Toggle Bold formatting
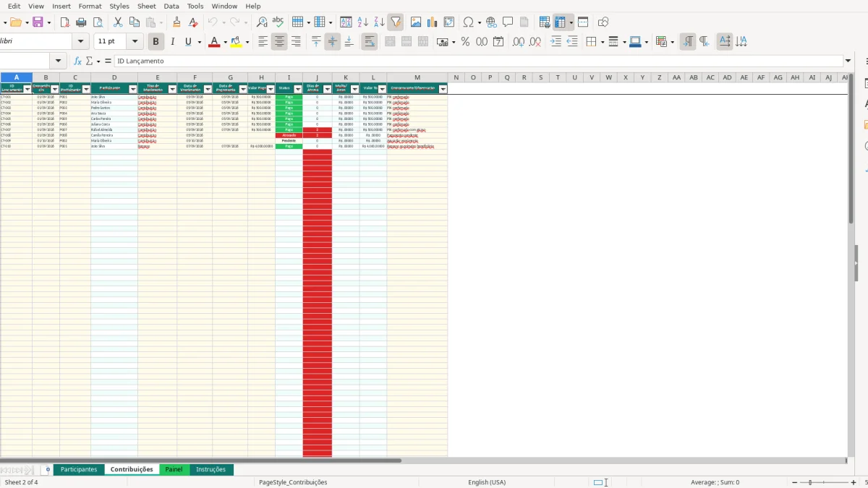868x488 pixels. (156, 42)
